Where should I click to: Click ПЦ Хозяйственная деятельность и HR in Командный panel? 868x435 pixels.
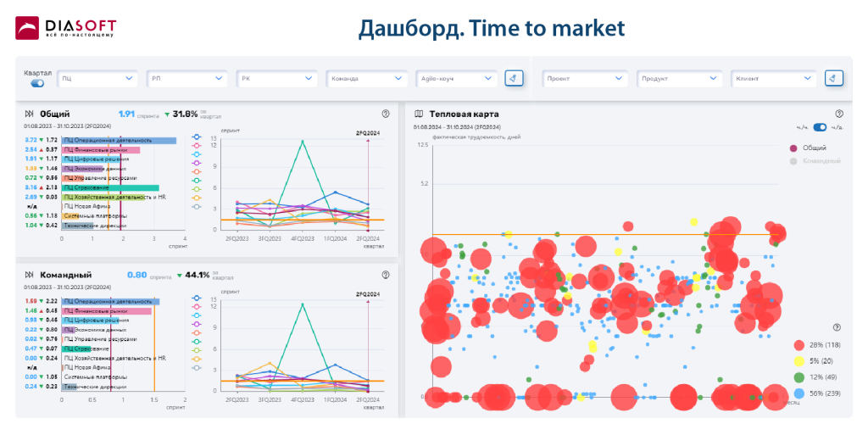[95, 358]
